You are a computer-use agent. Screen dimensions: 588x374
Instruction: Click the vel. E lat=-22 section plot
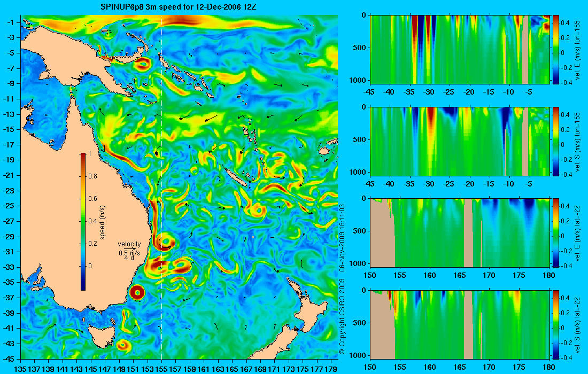click(x=460, y=233)
